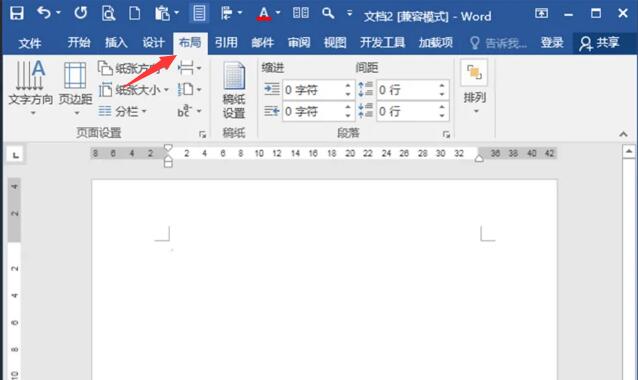Launch 段落 paragraph dialog launcher
This screenshot has width=638, height=380.
tap(446, 134)
